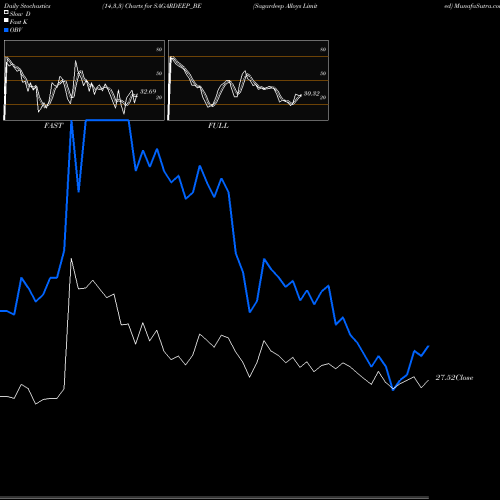Click the 27.52 Close price label
Image resolution: width=500 pixels, height=500 pixels.
point(454,378)
